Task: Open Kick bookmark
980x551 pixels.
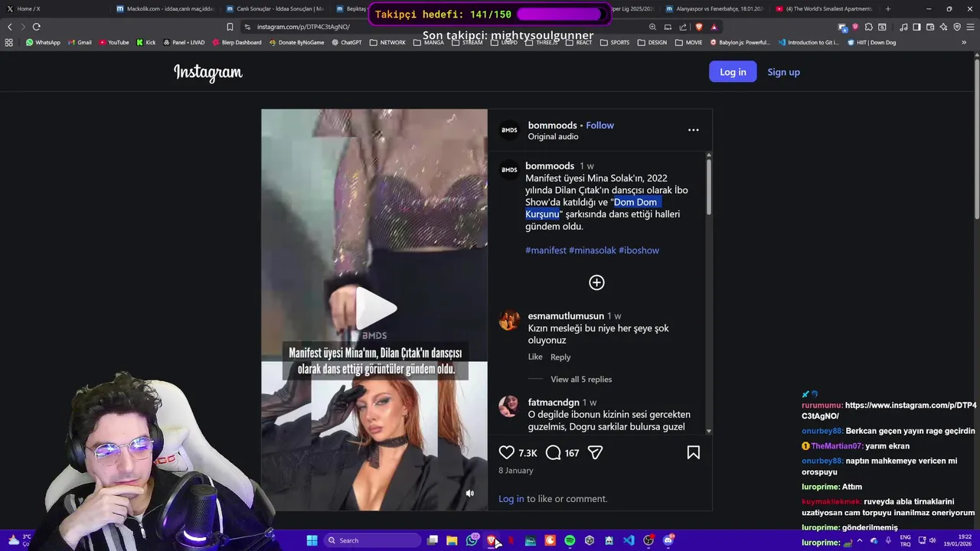Action: 145,42
